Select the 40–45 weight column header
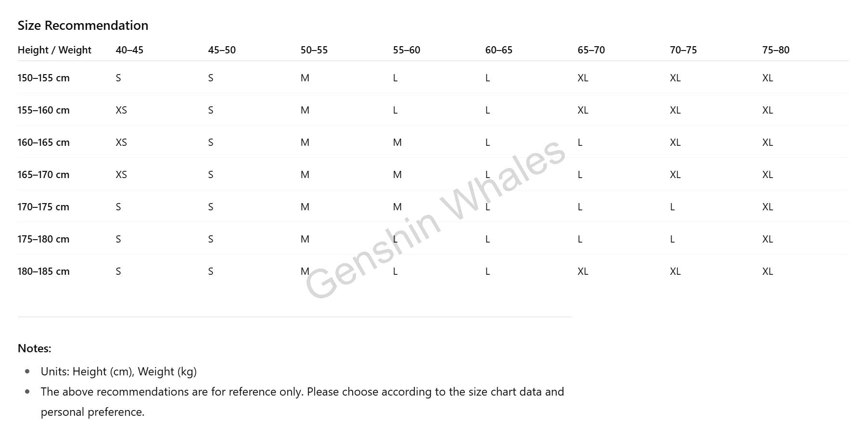This screenshot has height=436, width=868. (129, 50)
